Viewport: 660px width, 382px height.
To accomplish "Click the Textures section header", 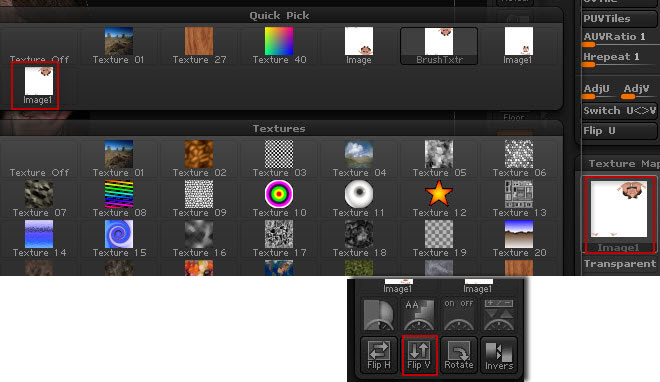I will pos(279,128).
